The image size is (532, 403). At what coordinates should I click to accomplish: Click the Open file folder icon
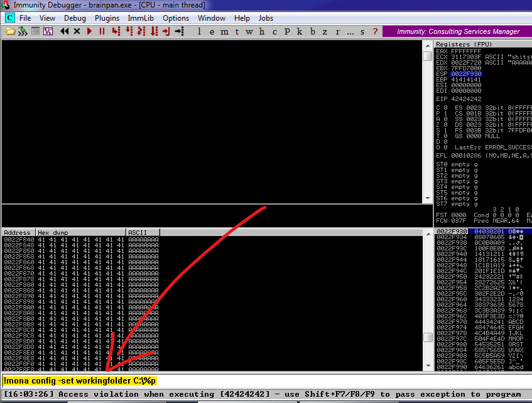coord(10,31)
